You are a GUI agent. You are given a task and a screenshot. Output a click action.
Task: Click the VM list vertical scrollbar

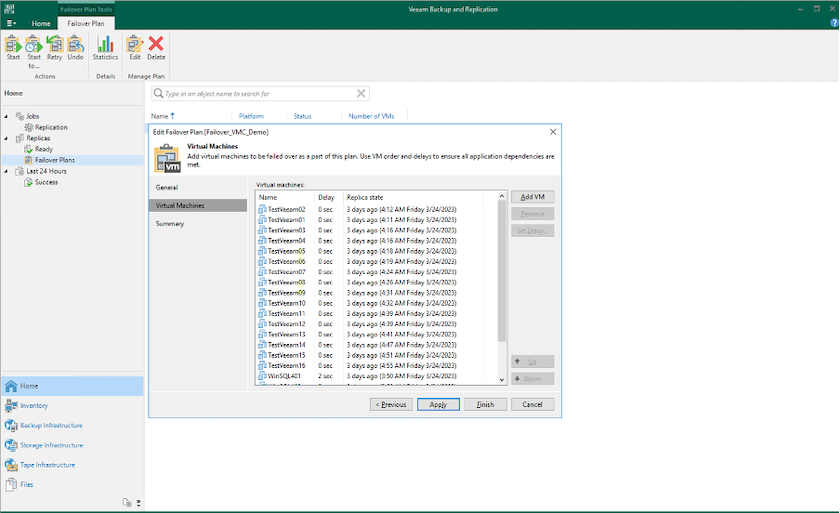(502, 270)
